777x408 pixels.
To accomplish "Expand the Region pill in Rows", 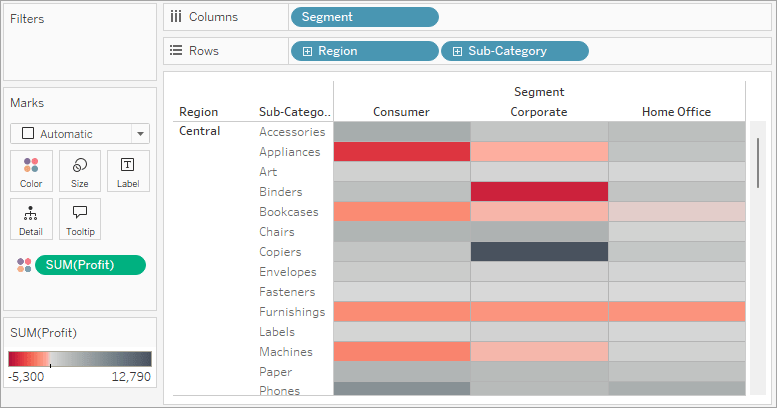I will (x=307, y=51).
